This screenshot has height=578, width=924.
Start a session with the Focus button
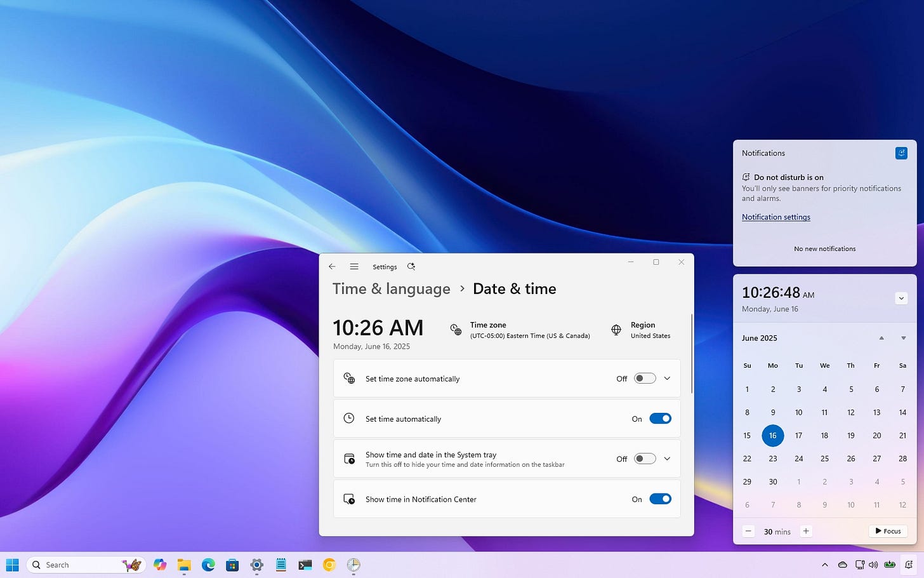(888, 531)
